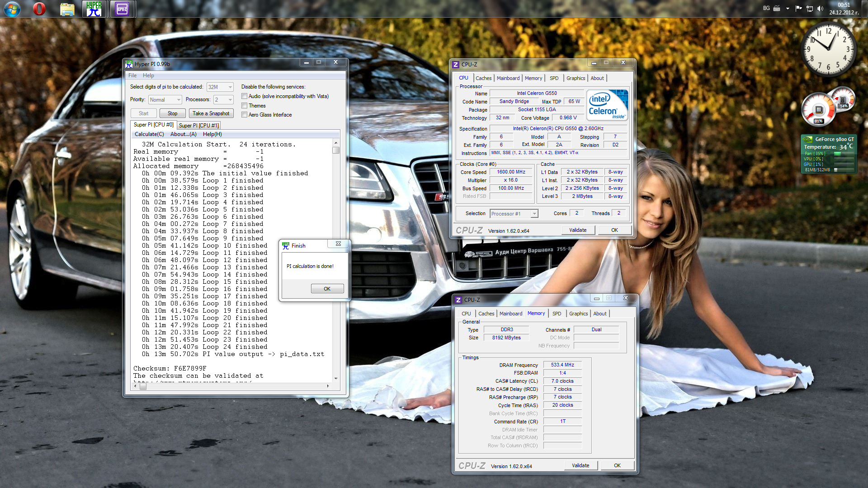Open the Priority Normal dropdown
This screenshot has width=868, height=488.
[165, 100]
